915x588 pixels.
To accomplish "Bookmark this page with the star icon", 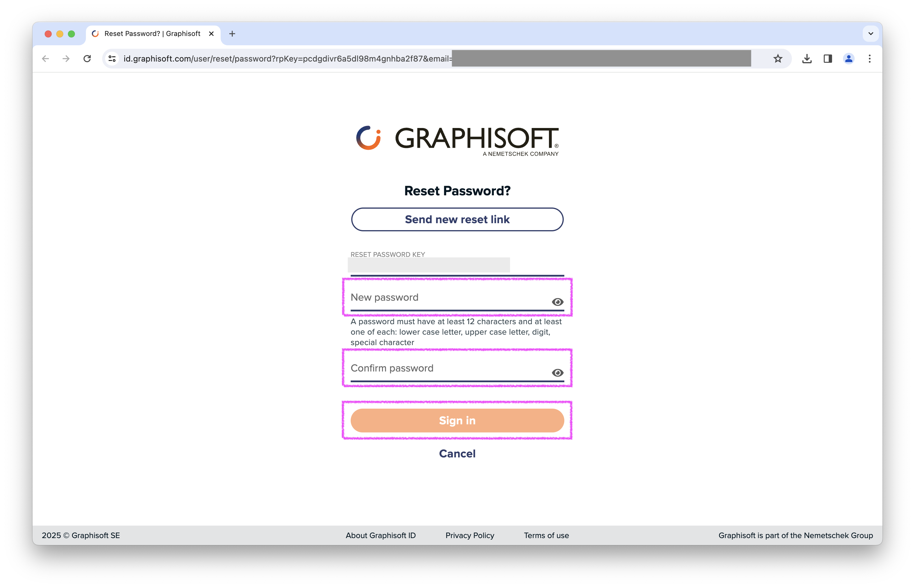I will pos(777,59).
